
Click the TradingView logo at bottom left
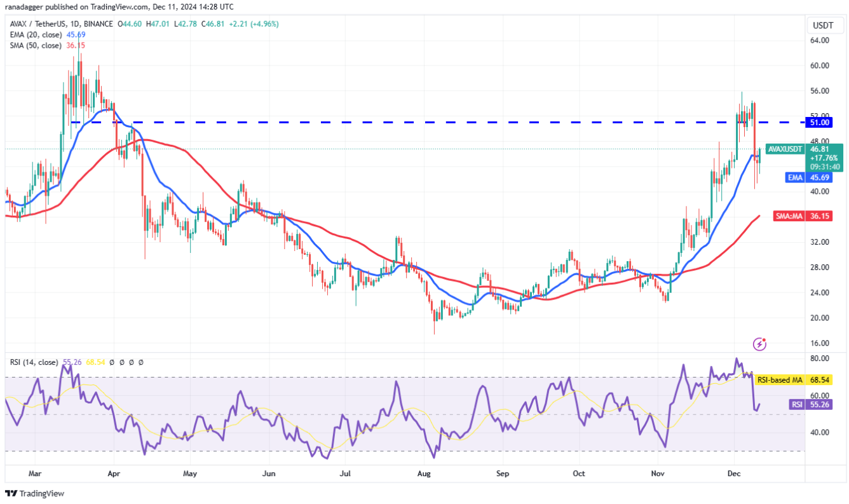[35, 493]
